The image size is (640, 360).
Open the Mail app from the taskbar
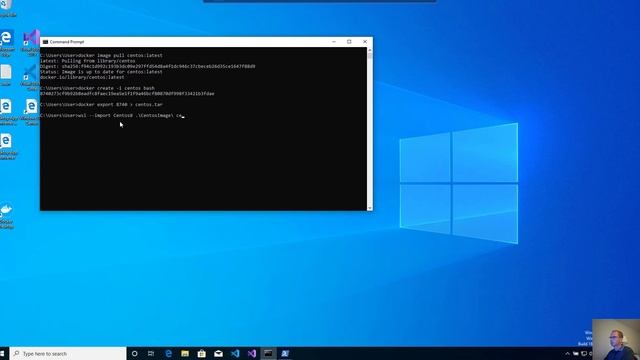pyautogui.click(x=218, y=353)
